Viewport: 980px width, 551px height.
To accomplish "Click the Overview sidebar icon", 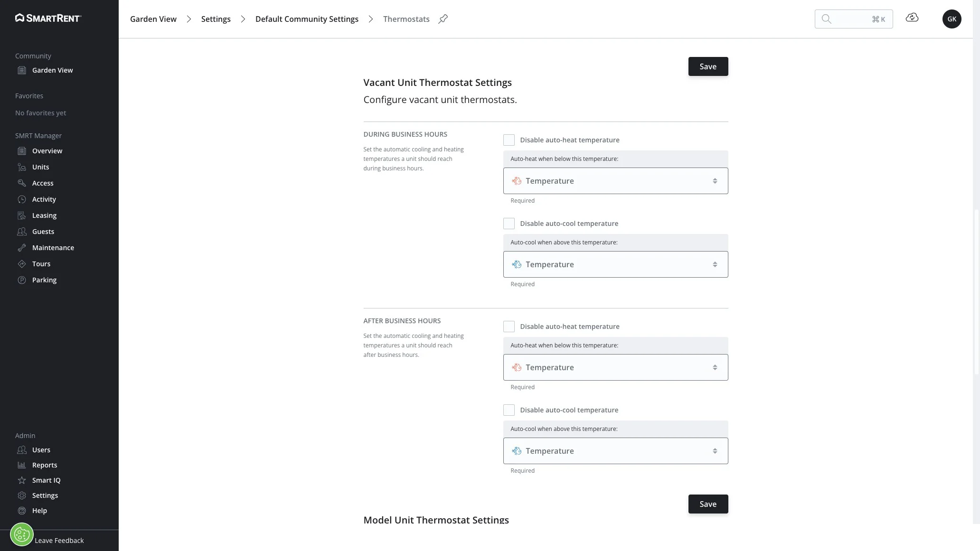I will click(22, 151).
